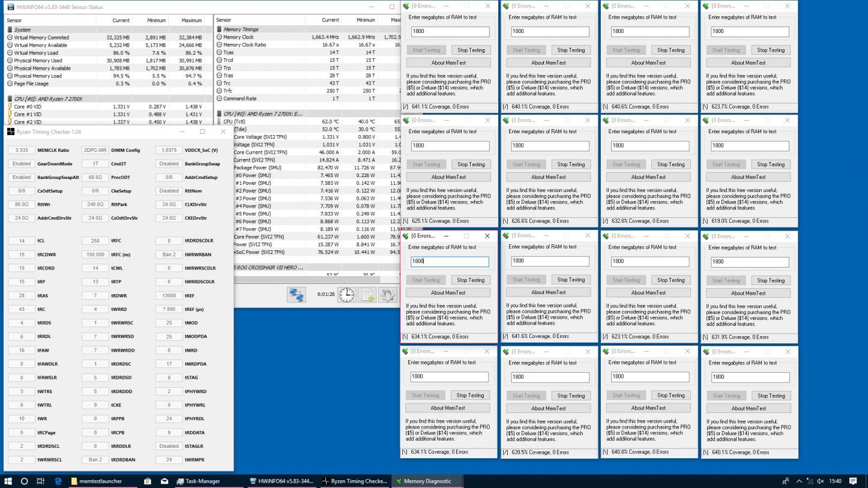Click the tCL value 14 box

22,241
